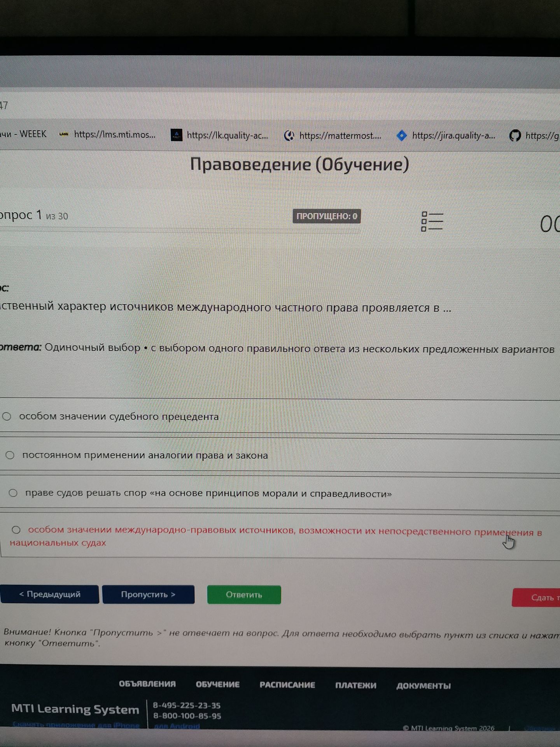560x747 pixels.
Task: Click the 'Правоведение (Обучение)' heading
Action: pos(299,164)
